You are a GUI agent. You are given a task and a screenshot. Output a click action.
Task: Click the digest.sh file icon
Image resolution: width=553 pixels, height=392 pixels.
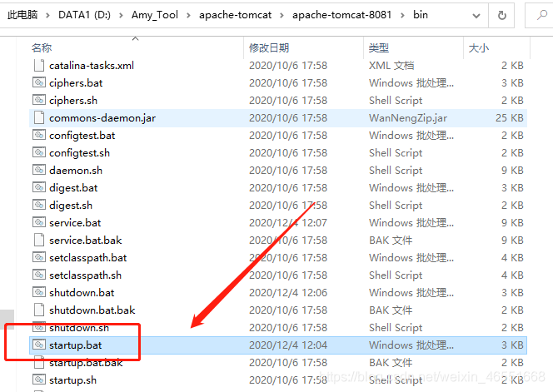(x=39, y=205)
